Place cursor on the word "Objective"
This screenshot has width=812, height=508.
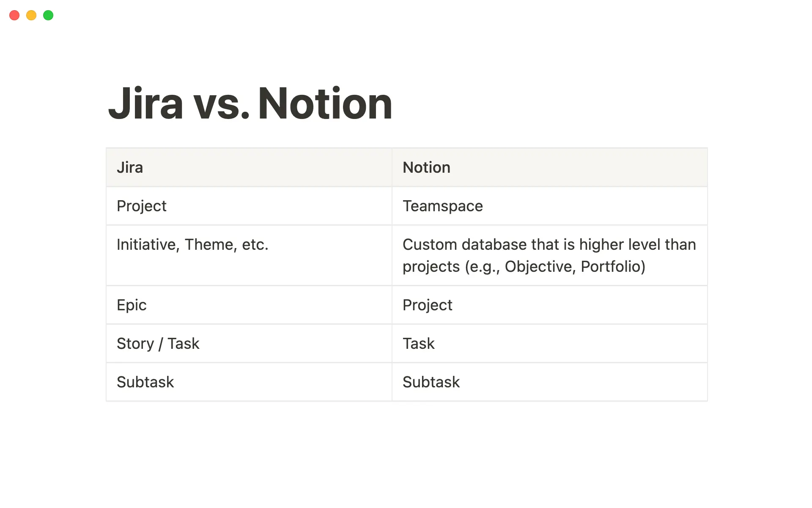(538, 267)
